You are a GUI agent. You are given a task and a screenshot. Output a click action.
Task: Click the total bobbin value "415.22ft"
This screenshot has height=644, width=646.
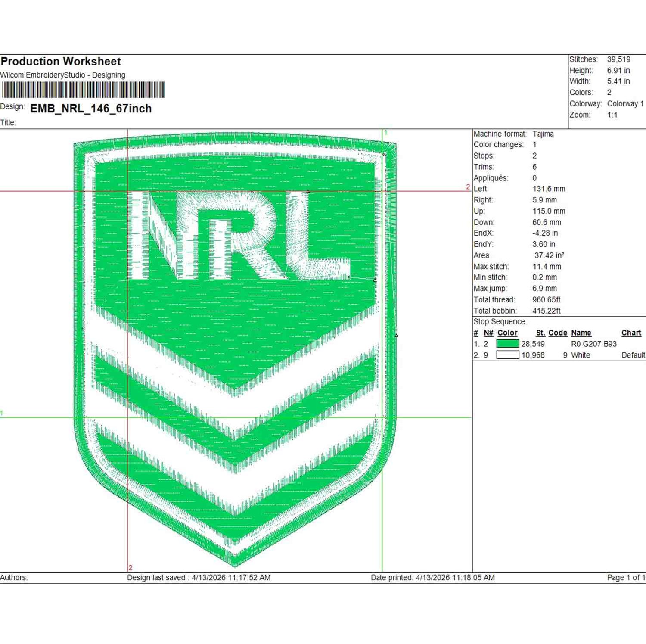click(x=547, y=311)
